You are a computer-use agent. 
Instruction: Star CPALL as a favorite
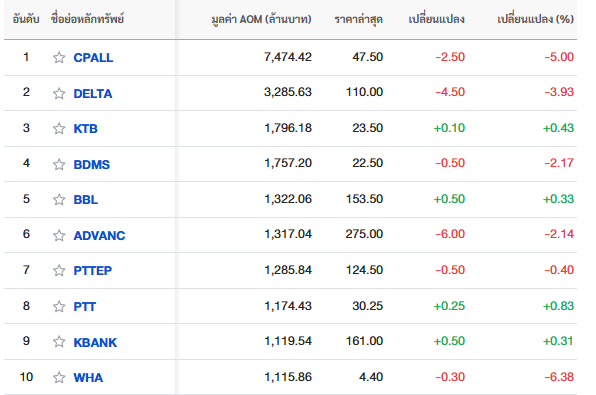tap(59, 57)
